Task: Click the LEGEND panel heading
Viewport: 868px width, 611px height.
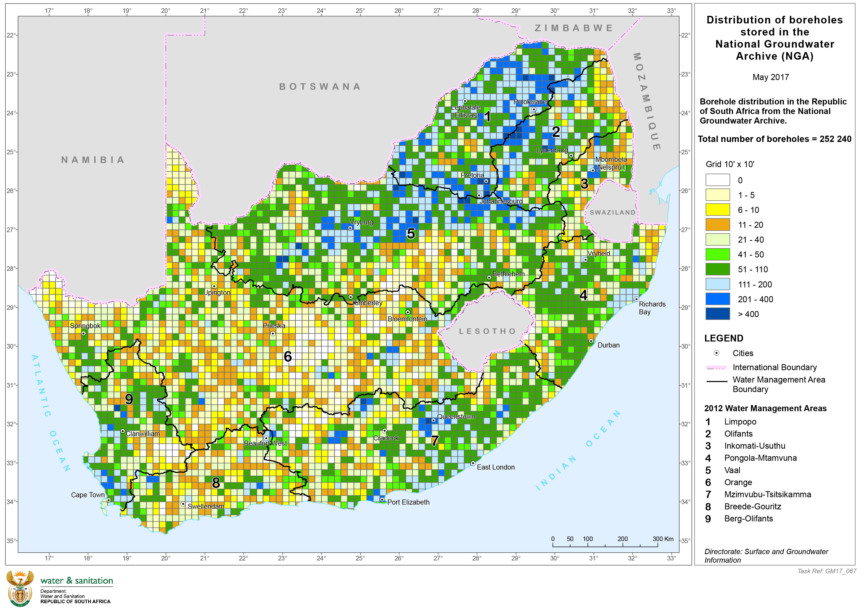Action: point(724,338)
